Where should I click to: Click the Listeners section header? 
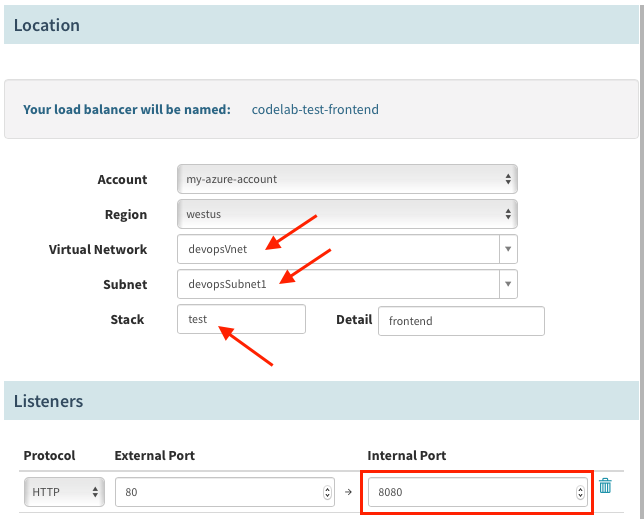pyautogui.click(x=321, y=401)
